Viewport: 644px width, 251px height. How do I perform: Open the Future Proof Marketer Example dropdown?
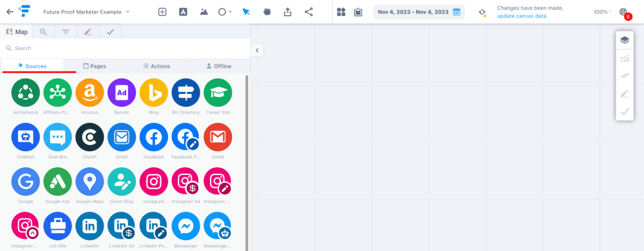point(86,12)
